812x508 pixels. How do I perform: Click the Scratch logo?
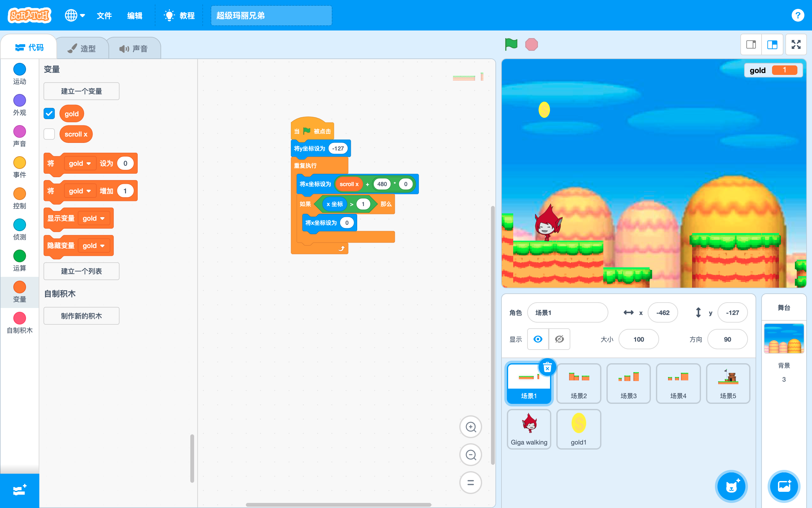(29, 15)
